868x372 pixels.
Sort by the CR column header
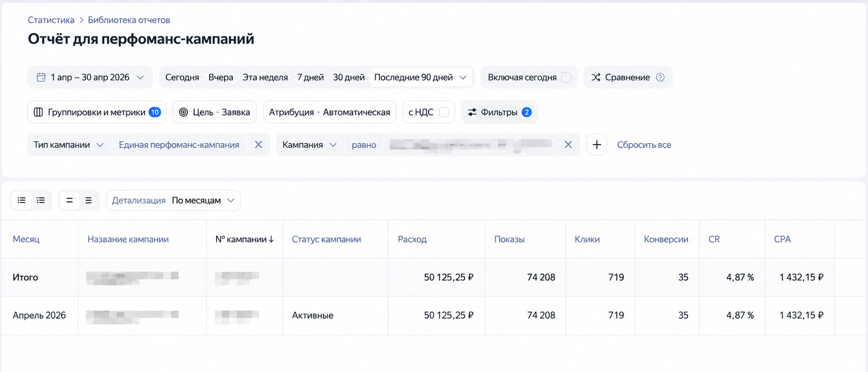click(714, 239)
